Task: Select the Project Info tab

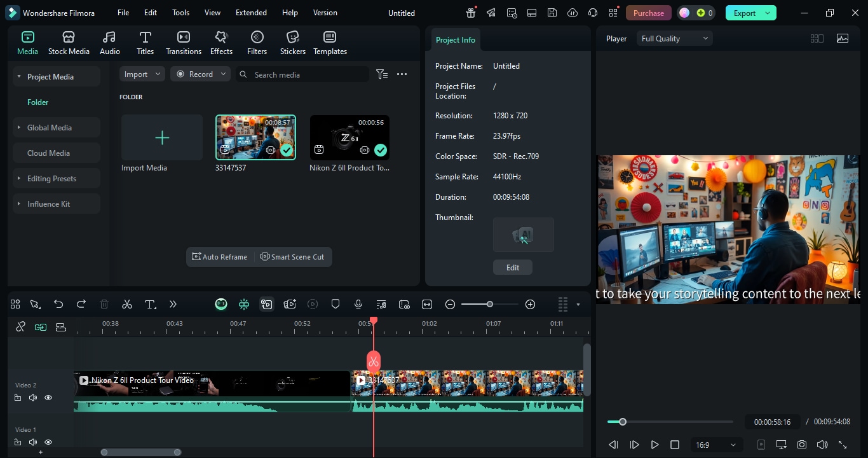Action: coord(456,39)
